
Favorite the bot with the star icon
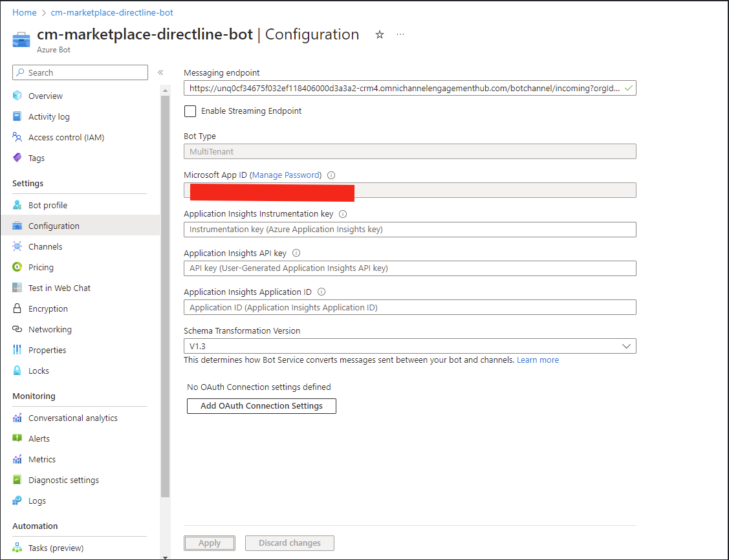coord(380,34)
